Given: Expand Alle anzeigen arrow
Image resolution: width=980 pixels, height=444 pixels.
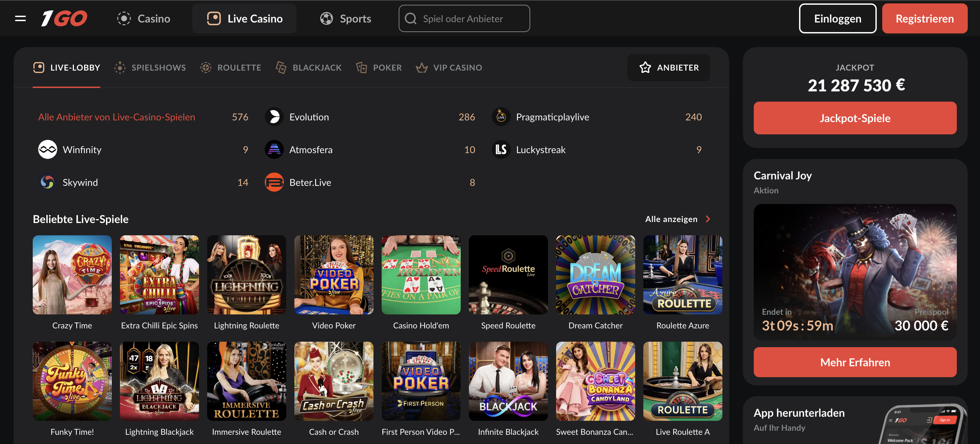Looking at the screenshot, I should point(708,219).
